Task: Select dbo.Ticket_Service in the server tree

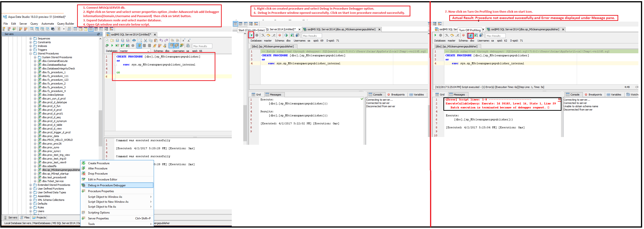Action: (x=53, y=181)
